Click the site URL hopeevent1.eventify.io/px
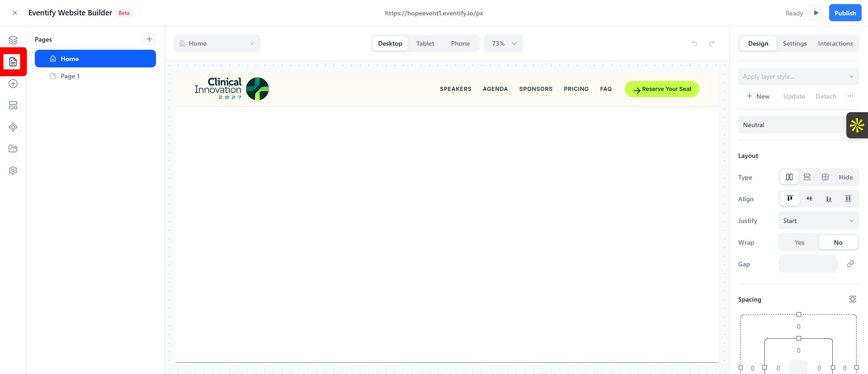The image size is (868, 374). point(434,13)
